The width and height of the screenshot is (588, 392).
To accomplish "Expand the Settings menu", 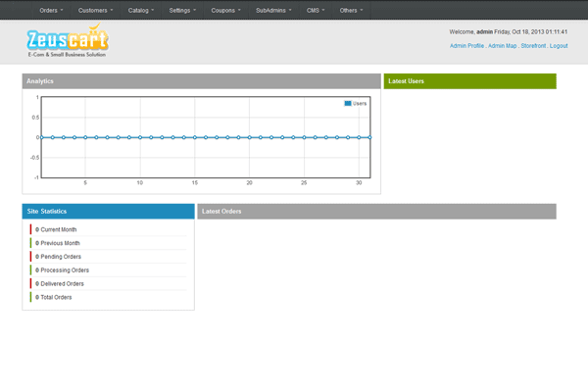I will tap(182, 11).
